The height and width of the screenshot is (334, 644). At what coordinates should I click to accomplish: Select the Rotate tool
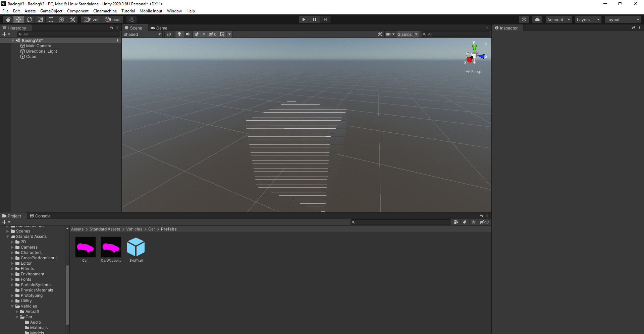(x=29, y=19)
